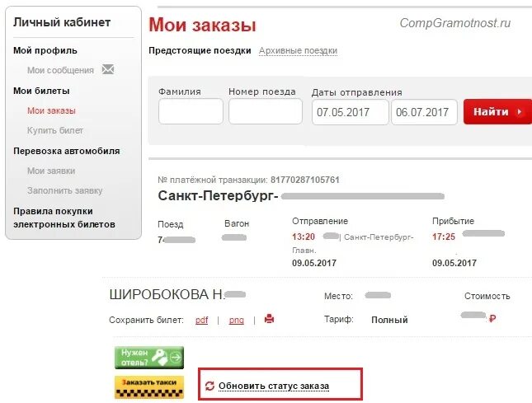The width and height of the screenshot is (532, 403).
Task: Click the red printer icon
Action: point(269,319)
